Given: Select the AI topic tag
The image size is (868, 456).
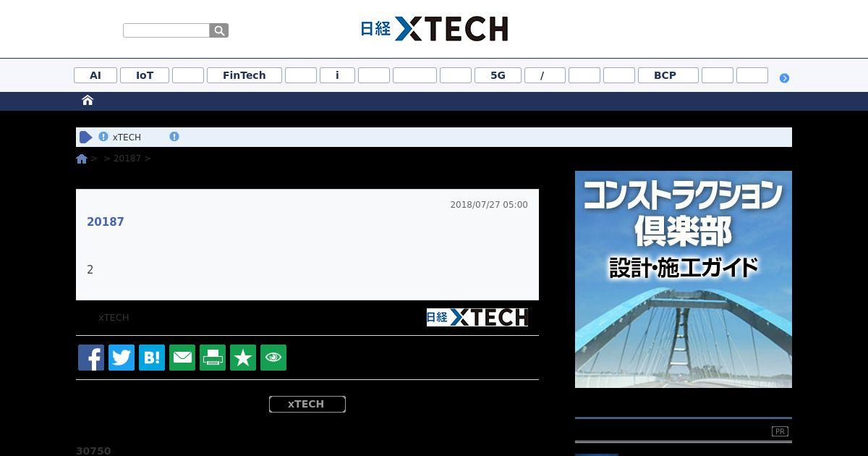Looking at the screenshot, I should (95, 75).
